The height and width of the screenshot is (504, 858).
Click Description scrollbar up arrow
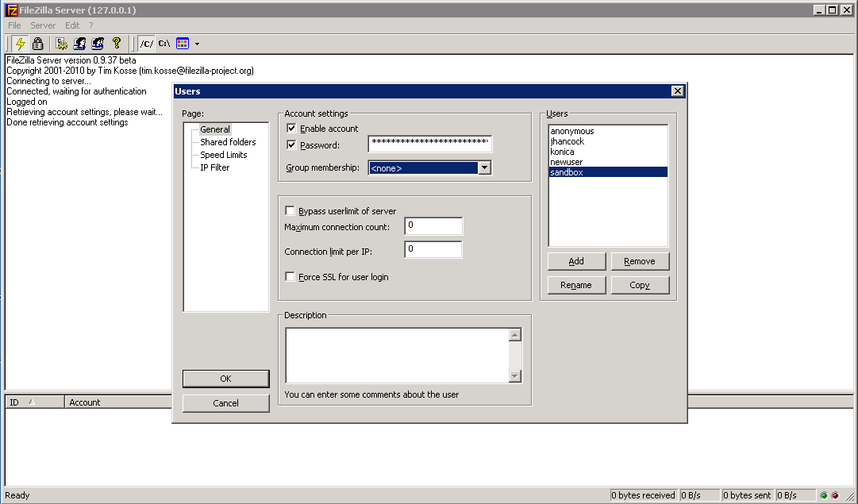click(x=515, y=335)
